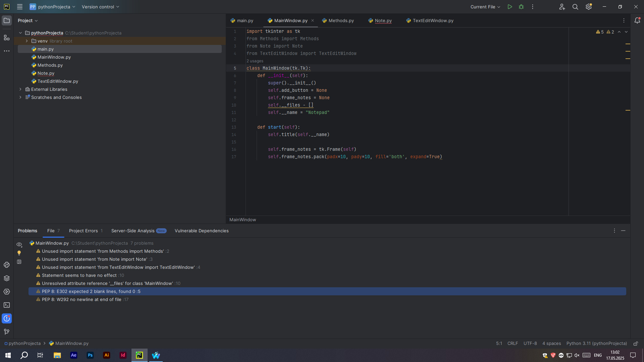The width and height of the screenshot is (644, 362).
Task: Click the Search Everywhere magnifier icon
Action: [575, 7]
